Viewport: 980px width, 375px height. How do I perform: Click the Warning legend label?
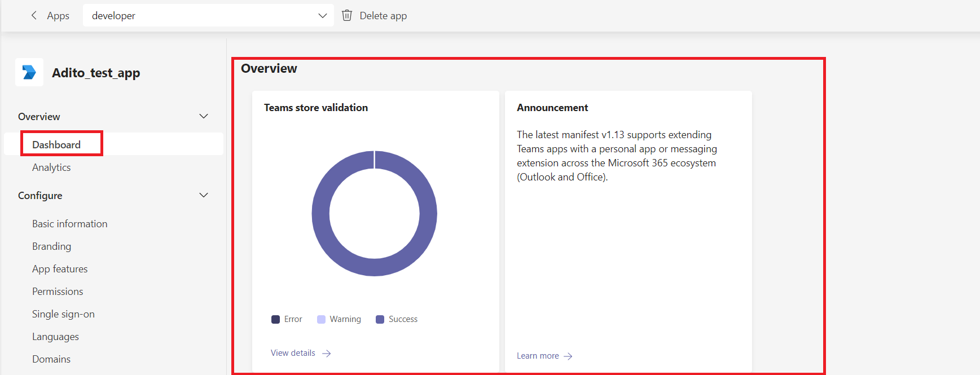[x=345, y=319]
